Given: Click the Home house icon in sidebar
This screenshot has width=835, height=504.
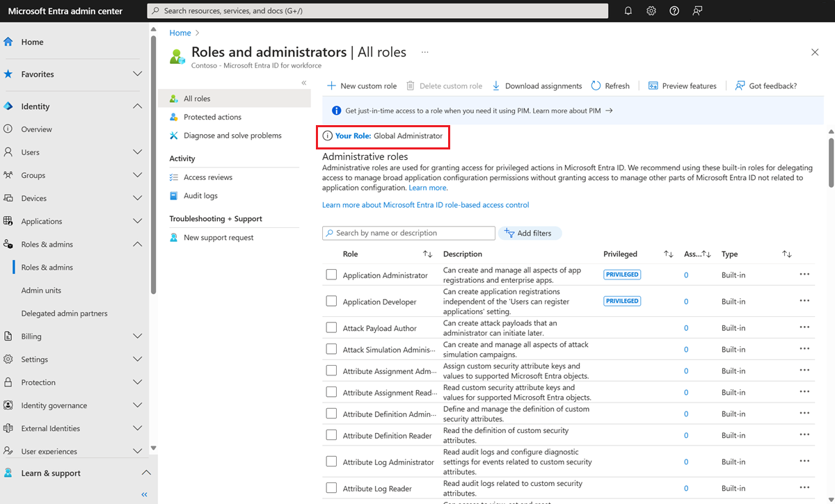Looking at the screenshot, I should tap(8, 42).
